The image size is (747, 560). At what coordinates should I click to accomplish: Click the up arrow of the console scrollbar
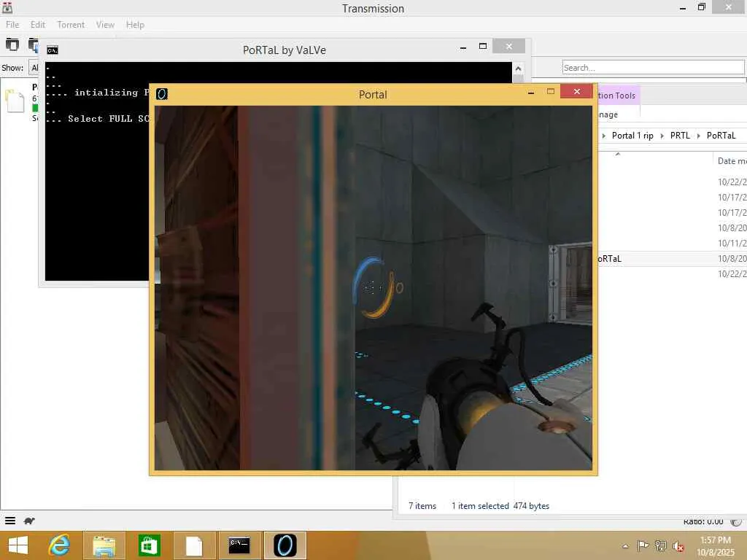point(518,69)
